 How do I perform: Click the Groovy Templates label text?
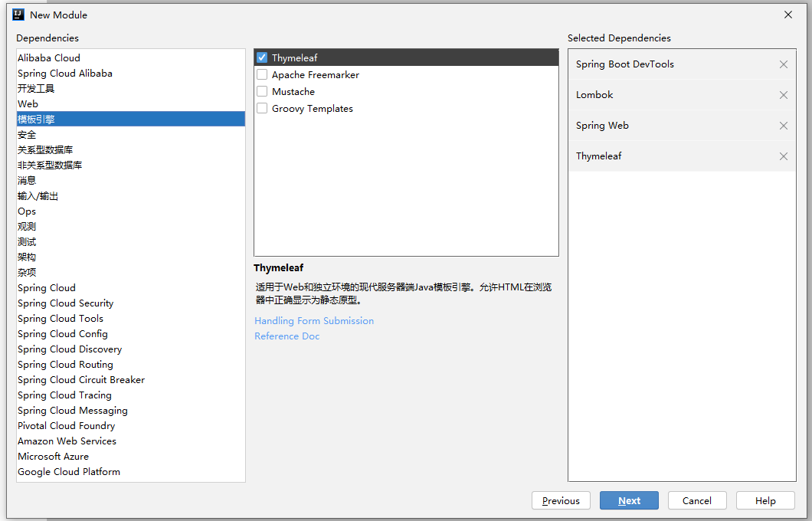[x=313, y=108]
